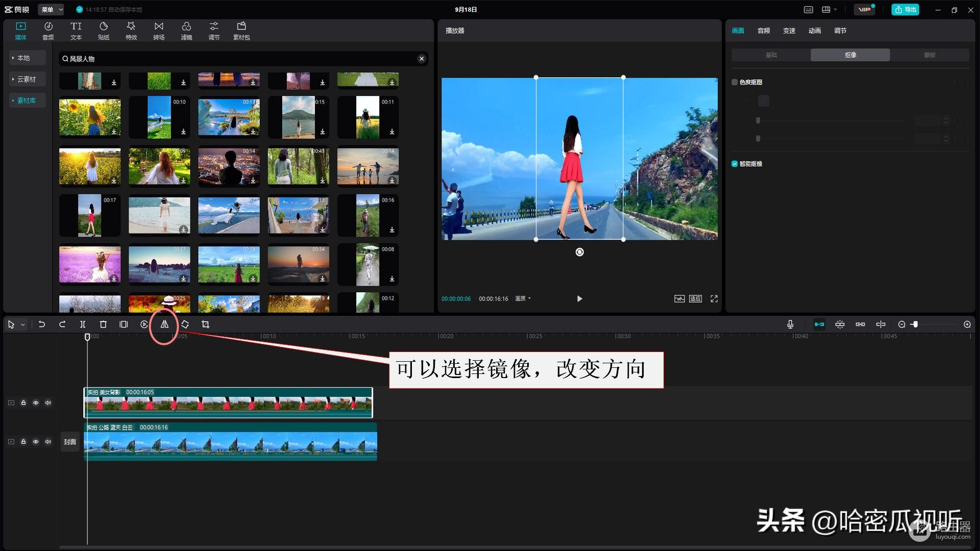Image resolution: width=980 pixels, height=551 pixels.
Task: Click the split clip icon
Action: (83, 324)
